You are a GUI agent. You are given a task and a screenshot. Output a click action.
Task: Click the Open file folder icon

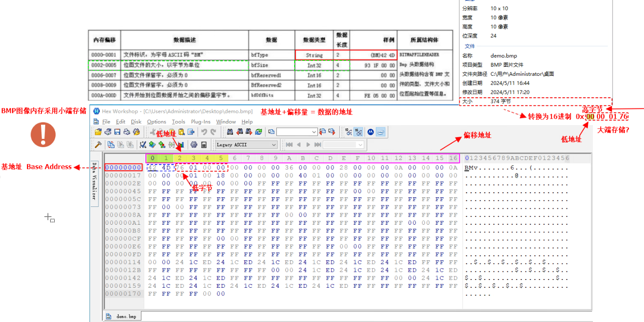tap(98, 132)
